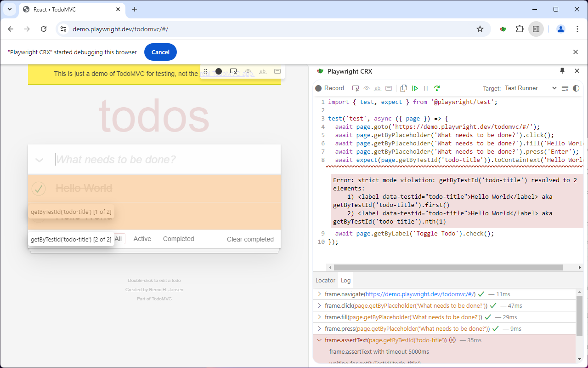Click pick locator icon in floating overlay toolbar

(x=233, y=71)
